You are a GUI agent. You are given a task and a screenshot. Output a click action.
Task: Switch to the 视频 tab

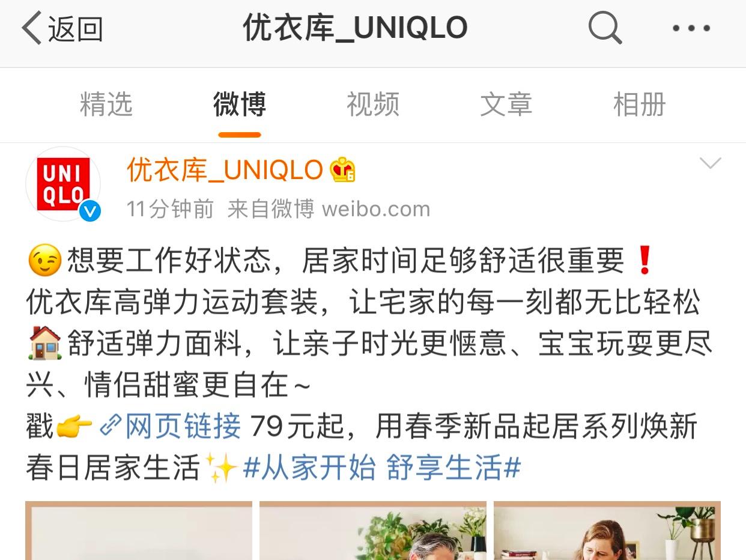coord(373,105)
